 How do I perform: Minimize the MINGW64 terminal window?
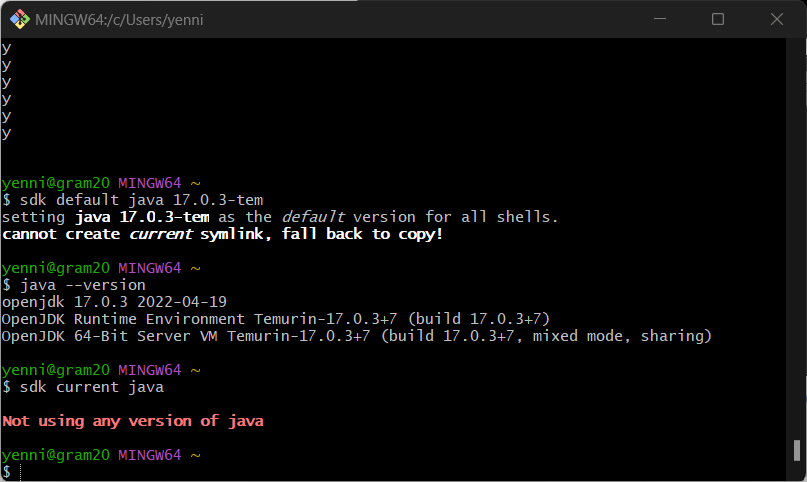click(x=660, y=19)
